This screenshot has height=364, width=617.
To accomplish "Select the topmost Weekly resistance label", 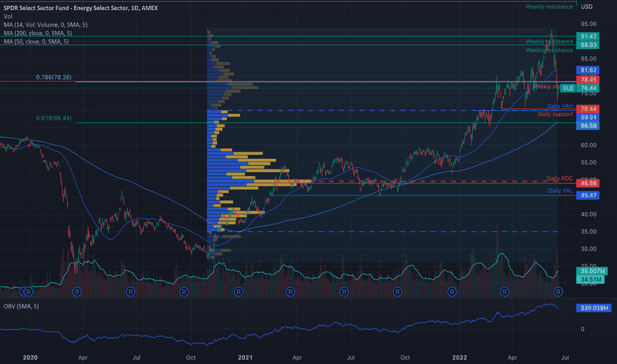I will coord(549,7).
